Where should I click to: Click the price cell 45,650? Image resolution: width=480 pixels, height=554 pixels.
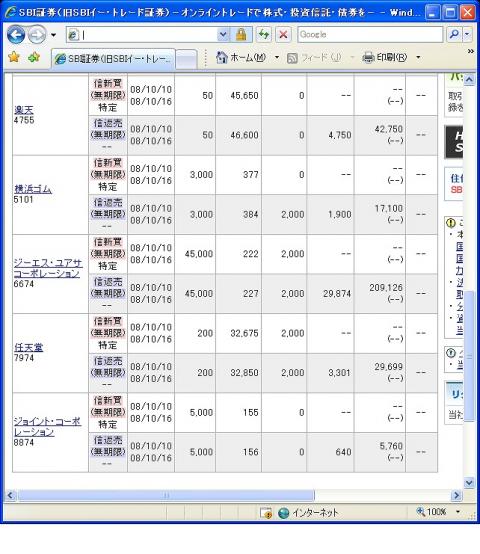click(x=244, y=95)
